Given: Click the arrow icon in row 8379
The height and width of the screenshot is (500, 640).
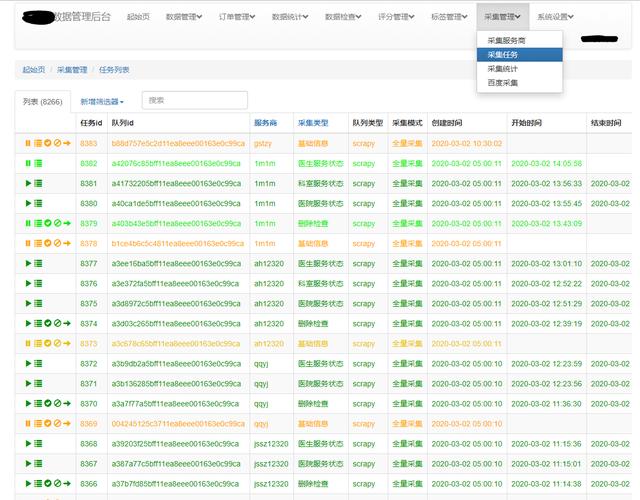Looking at the screenshot, I should click(x=67, y=223).
